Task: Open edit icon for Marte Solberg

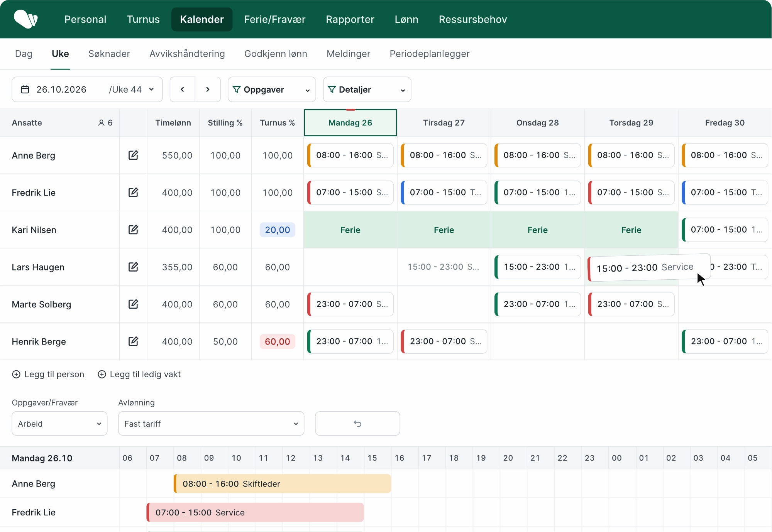Action: point(133,304)
